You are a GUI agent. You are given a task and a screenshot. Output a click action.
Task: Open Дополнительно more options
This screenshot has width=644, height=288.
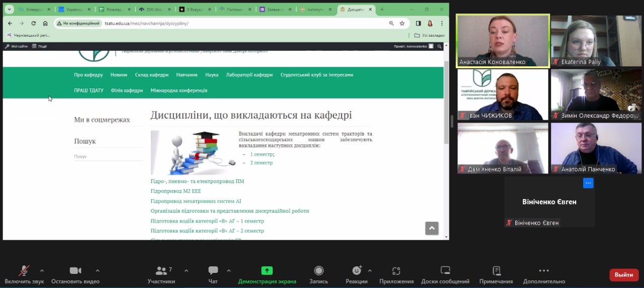click(544, 275)
